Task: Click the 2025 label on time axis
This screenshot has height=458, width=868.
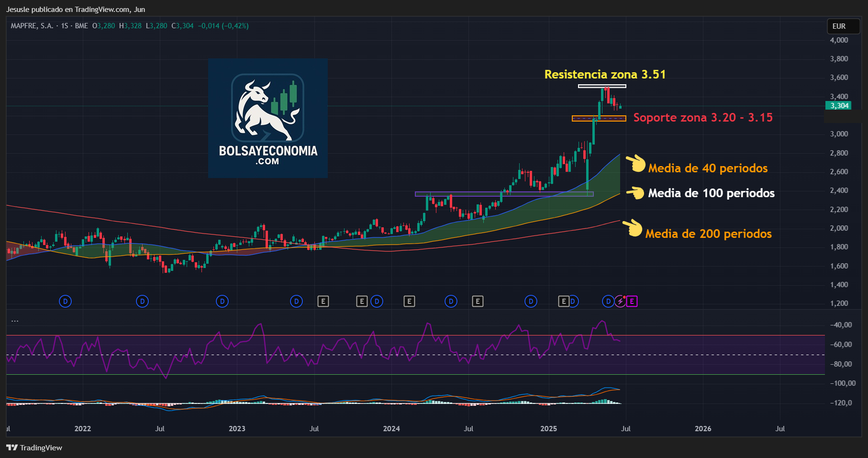Action: (x=548, y=428)
